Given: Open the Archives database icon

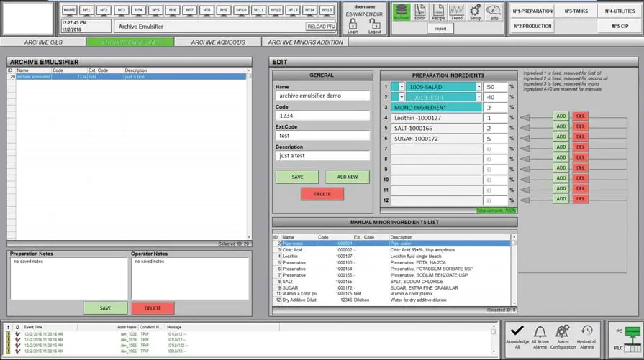Looking at the screenshot, I should point(402,11).
